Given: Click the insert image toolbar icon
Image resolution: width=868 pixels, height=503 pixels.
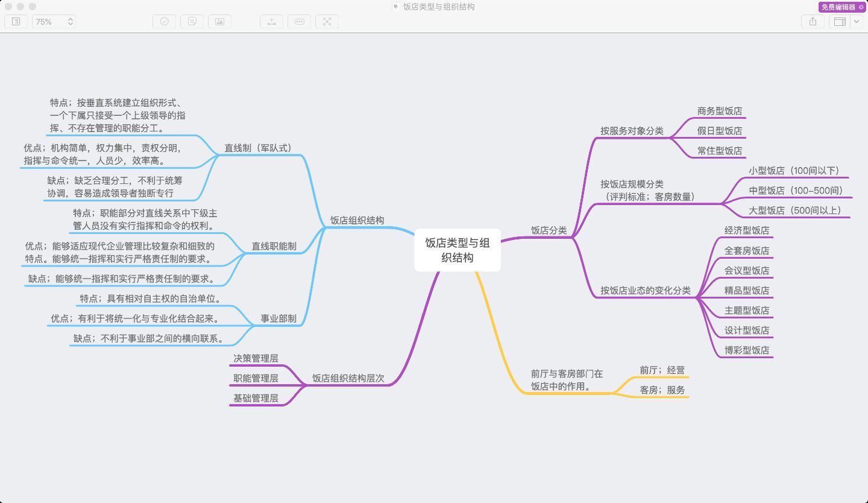Looking at the screenshot, I should tap(219, 22).
